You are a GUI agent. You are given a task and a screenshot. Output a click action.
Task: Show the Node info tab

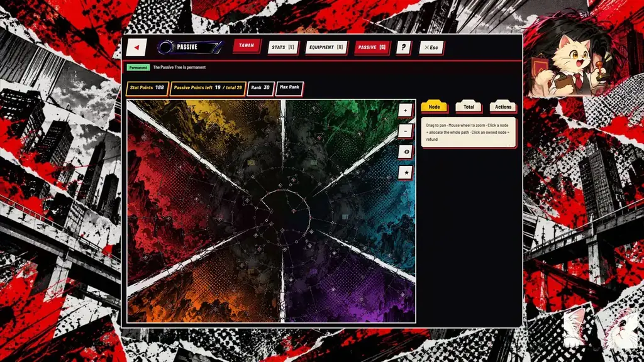pyautogui.click(x=434, y=107)
